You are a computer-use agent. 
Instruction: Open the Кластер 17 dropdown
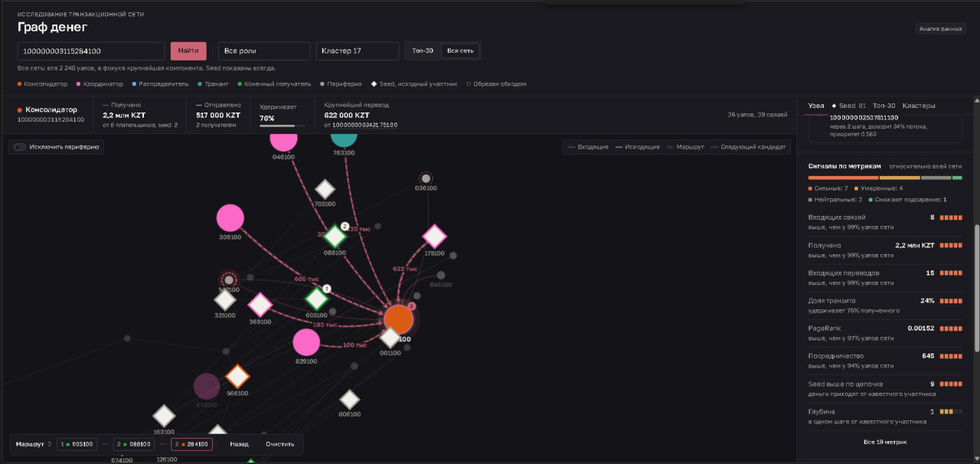pyautogui.click(x=358, y=51)
